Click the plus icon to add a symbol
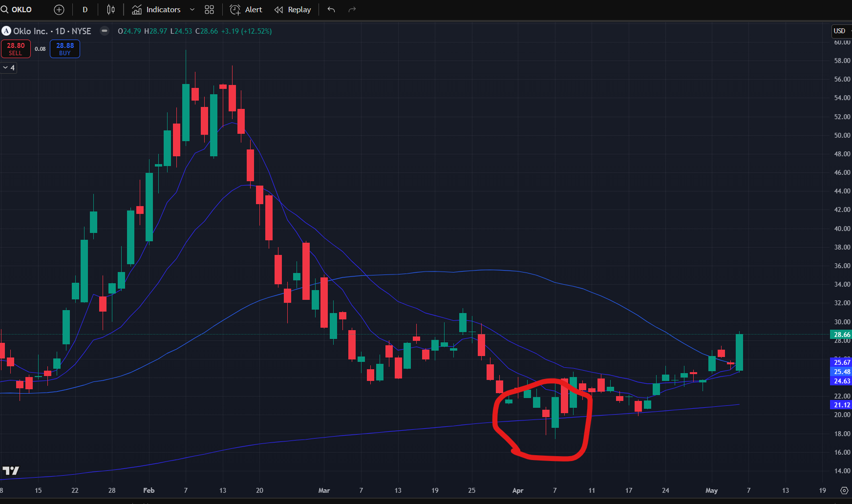852x504 pixels. pos(59,9)
